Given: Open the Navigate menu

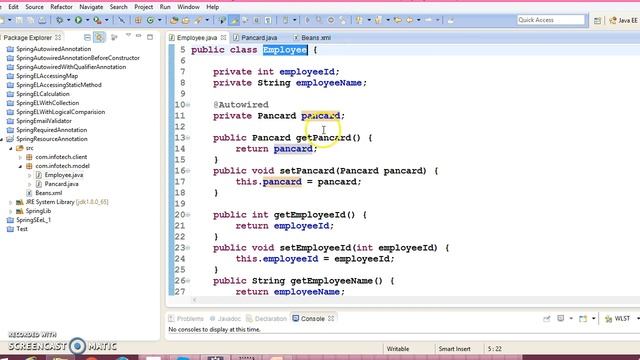Looking at the screenshot, I should 91,7.
